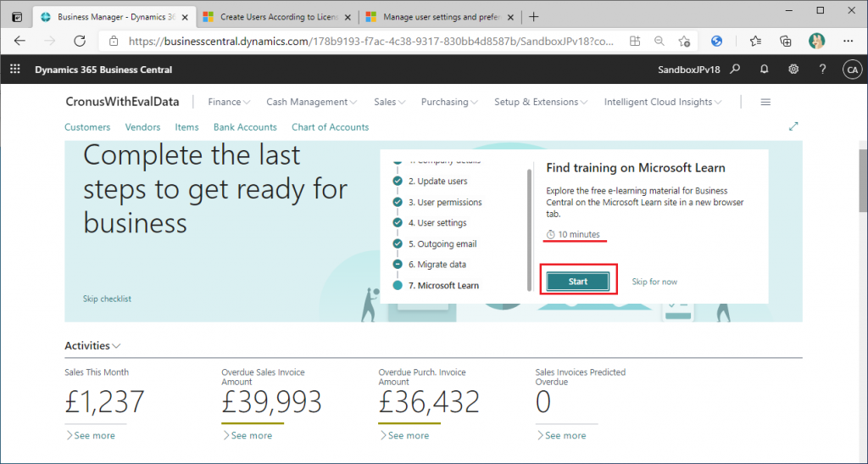Open the browser Collections icon
This screenshot has width=868, height=464.
click(x=786, y=41)
